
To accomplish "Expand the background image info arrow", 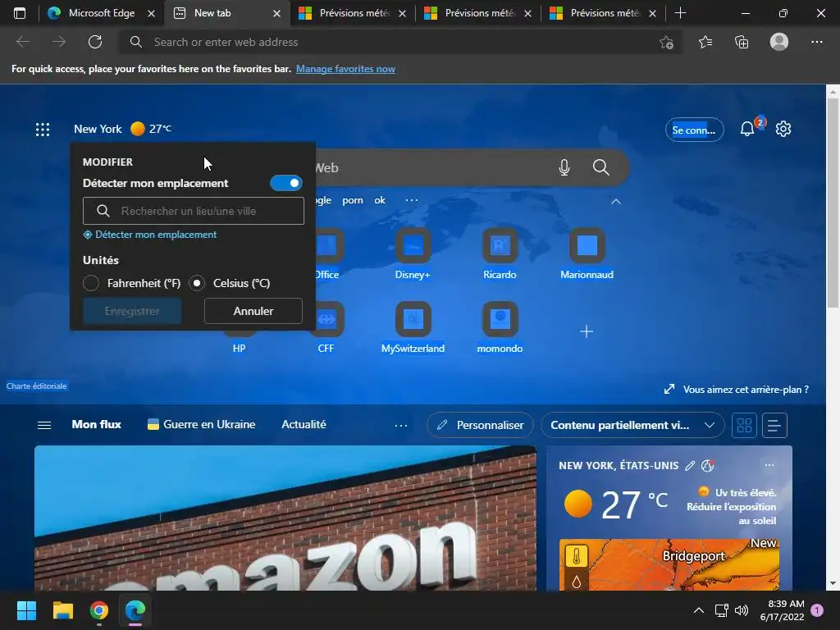I will pyautogui.click(x=669, y=390).
